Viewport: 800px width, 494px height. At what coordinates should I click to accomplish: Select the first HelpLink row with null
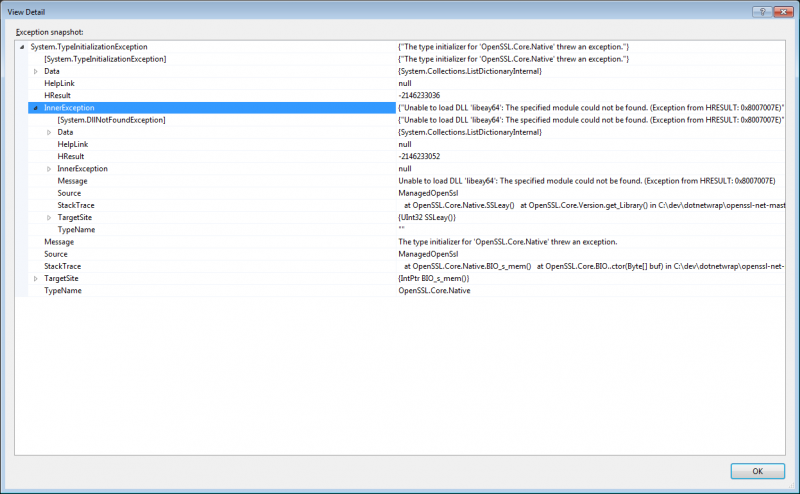pos(59,83)
